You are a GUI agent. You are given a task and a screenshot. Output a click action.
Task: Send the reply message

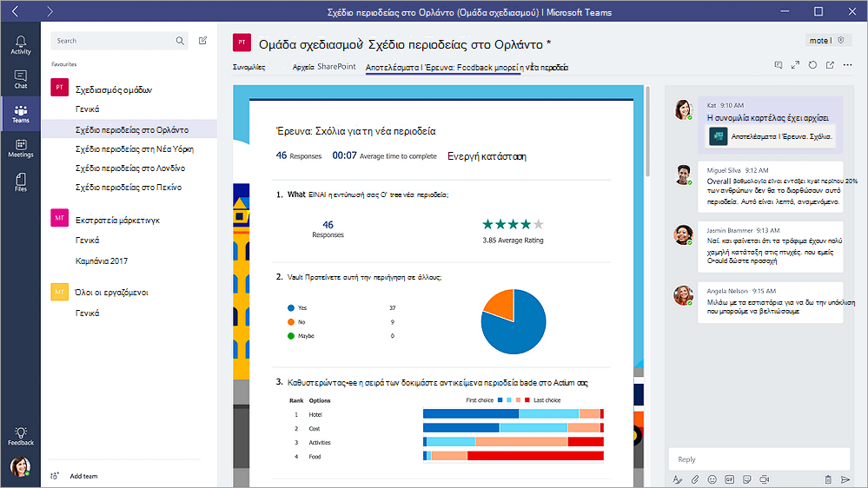point(845,479)
